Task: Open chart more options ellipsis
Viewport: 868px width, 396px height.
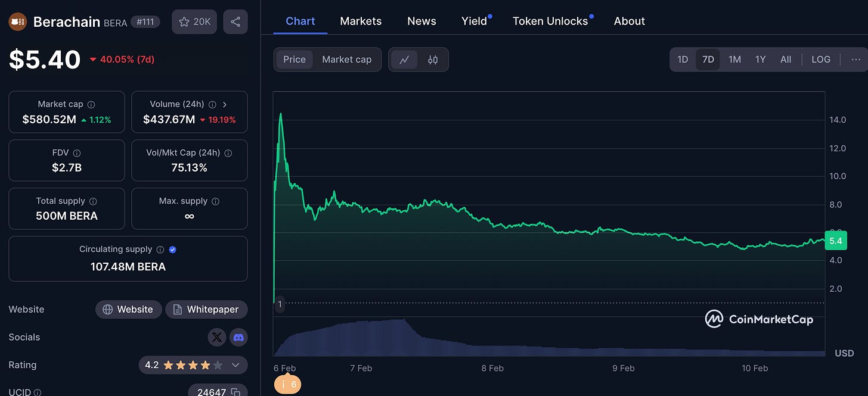Action: pos(856,60)
